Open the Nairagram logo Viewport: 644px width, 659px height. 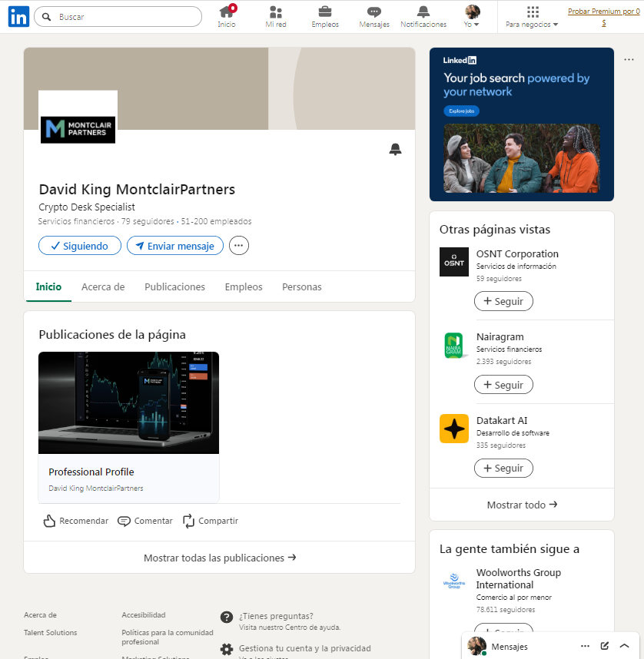pos(454,345)
